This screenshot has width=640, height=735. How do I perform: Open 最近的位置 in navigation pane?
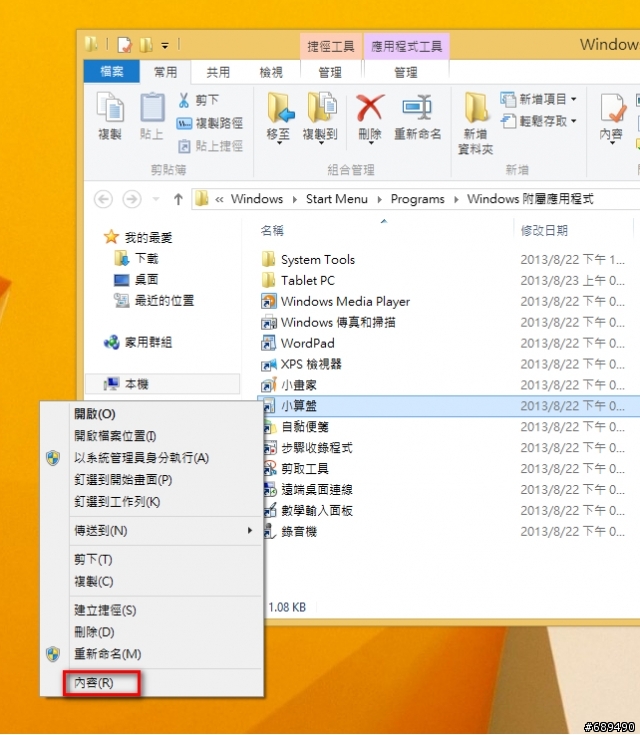pos(154,300)
